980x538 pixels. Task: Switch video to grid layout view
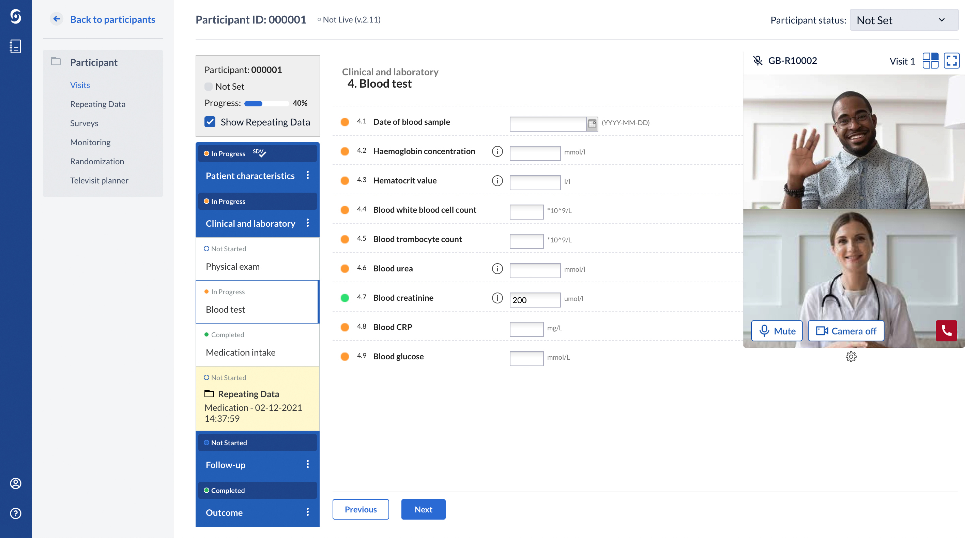[930, 61]
